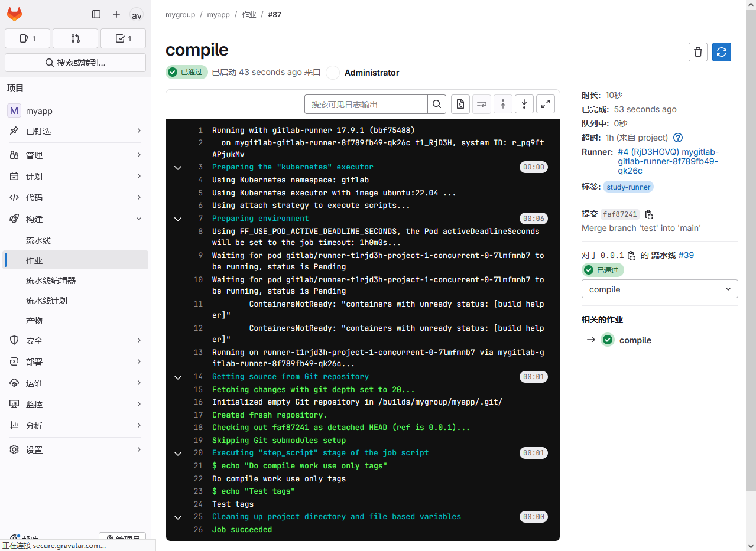The height and width of the screenshot is (551, 756).
Task: Select the compile related job link
Action: point(635,340)
